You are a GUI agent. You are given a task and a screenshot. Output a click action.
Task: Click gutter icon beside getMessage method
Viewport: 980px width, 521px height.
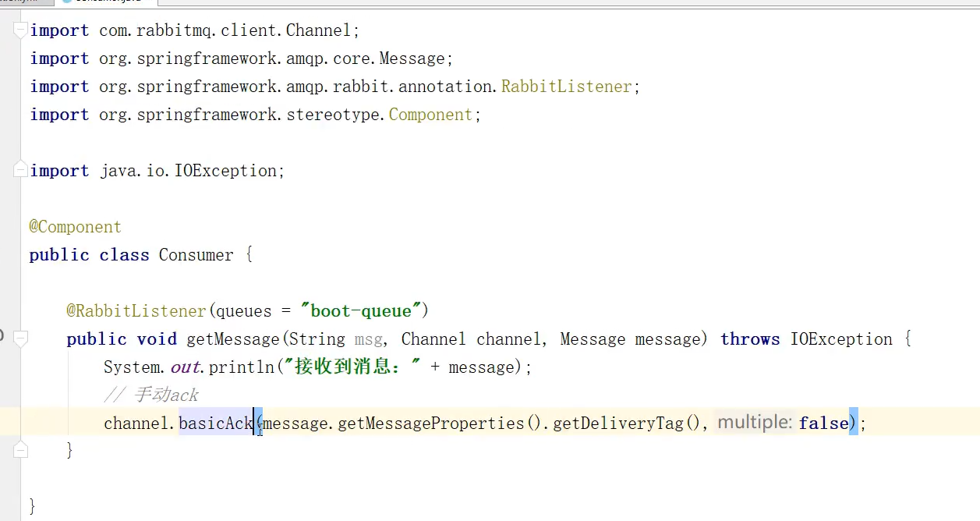click(x=2, y=336)
